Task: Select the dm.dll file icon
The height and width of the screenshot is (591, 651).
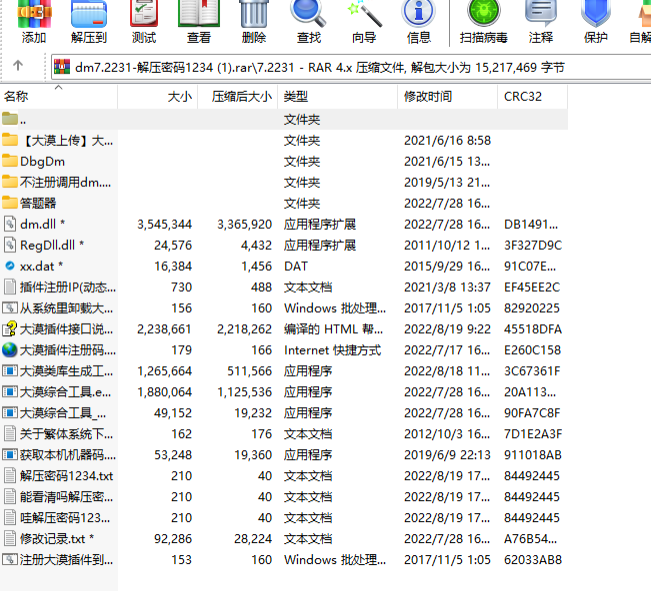Action: [x=10, y=224]
